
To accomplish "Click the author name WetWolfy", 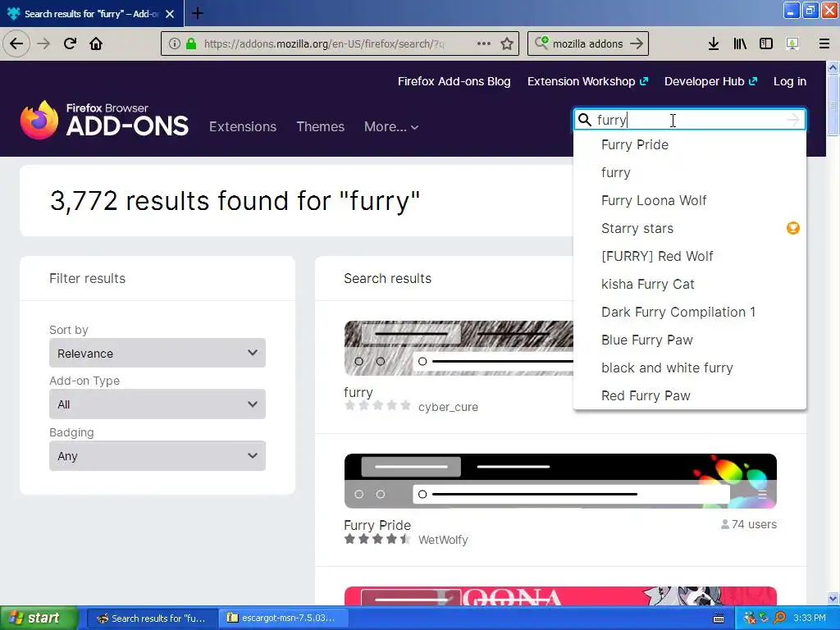I will point(443,540).
